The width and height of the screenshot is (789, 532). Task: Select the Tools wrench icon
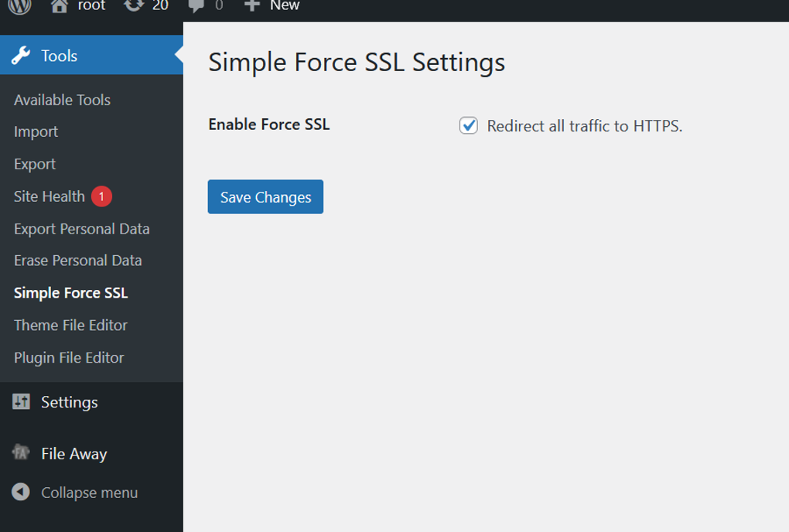[21, 55]
